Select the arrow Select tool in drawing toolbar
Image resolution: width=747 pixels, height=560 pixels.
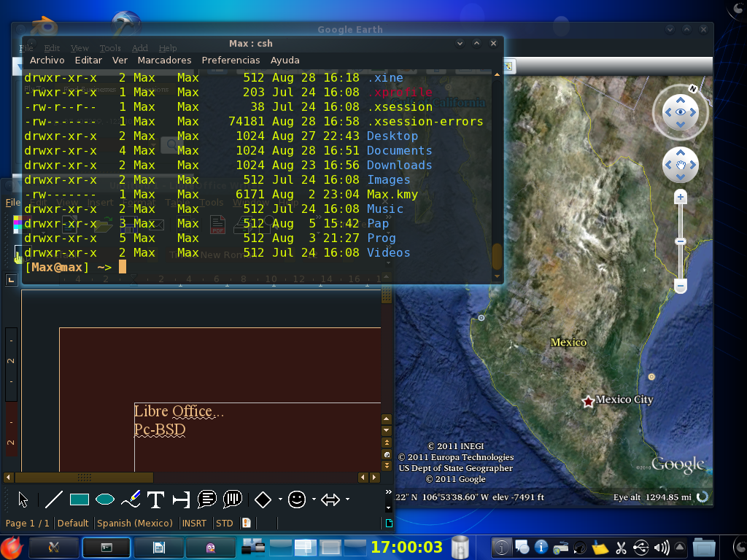(x=23, y=499)
